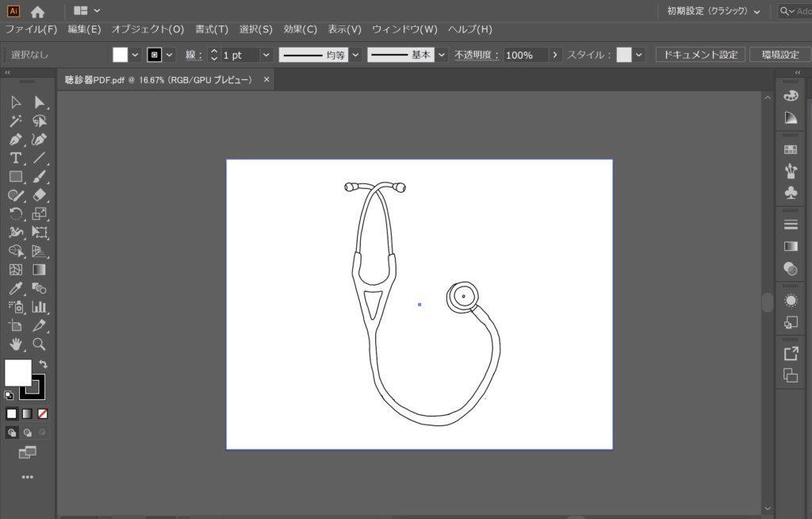Select the Pen tool
812x519 pixels.
point(16,140)
